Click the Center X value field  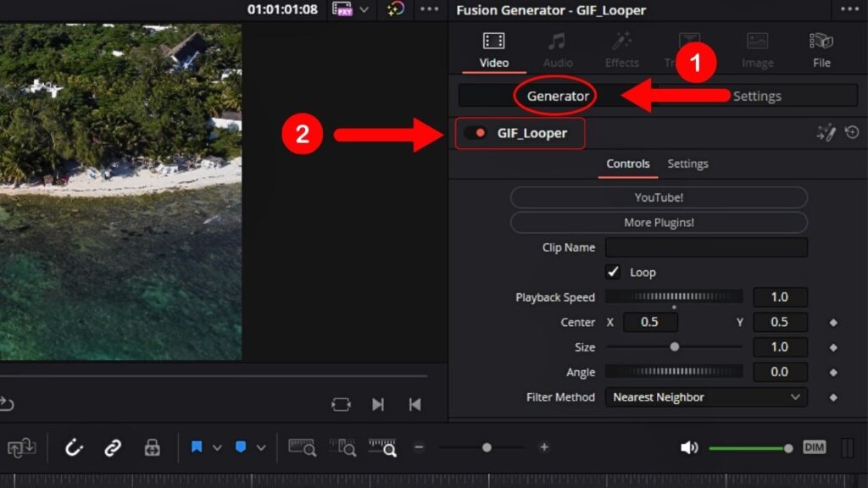pyautogui.click(x=649, y=322)
